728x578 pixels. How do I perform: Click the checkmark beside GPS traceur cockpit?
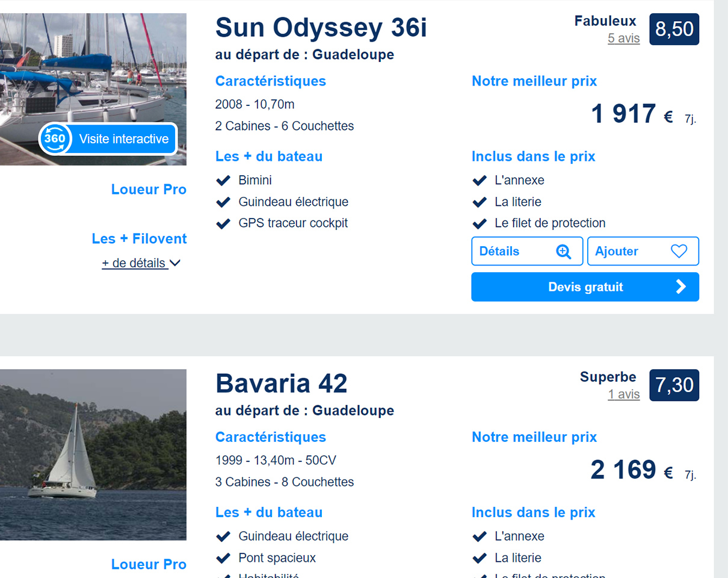coord(223,223)
